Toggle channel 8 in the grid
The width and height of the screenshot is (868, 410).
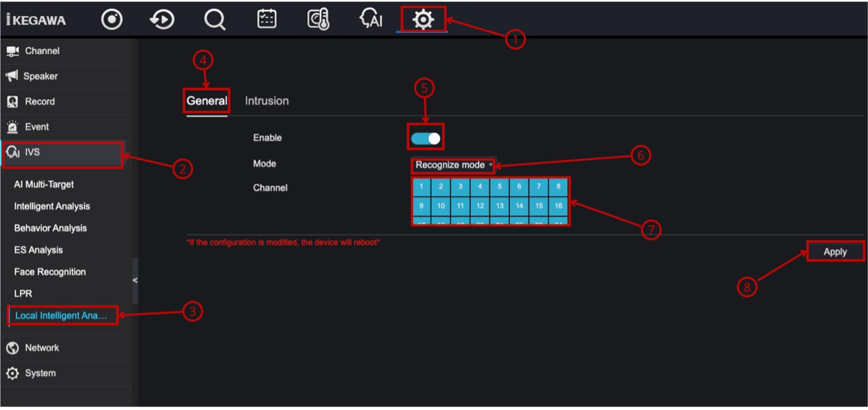coord(559,187)
